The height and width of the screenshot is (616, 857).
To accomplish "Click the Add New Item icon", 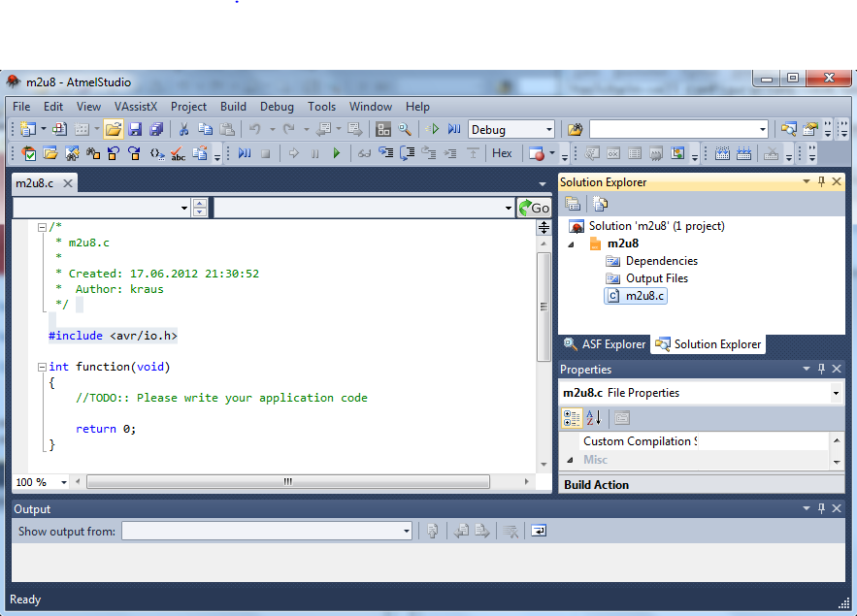I will pyautogui.click(x=59, y=129).
